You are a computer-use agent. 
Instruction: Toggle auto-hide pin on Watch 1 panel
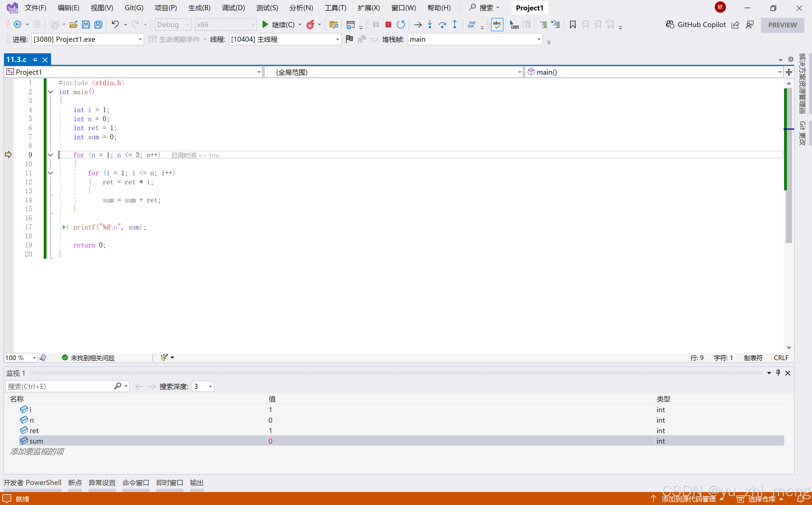778,373
